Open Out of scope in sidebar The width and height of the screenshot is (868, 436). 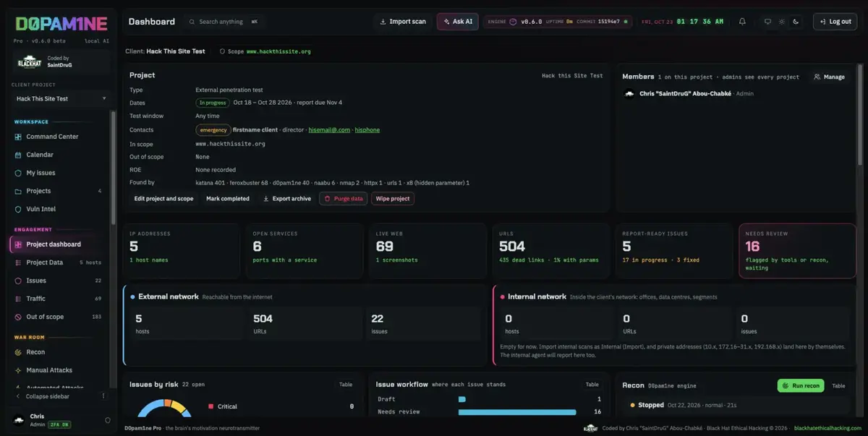point(58,317)
